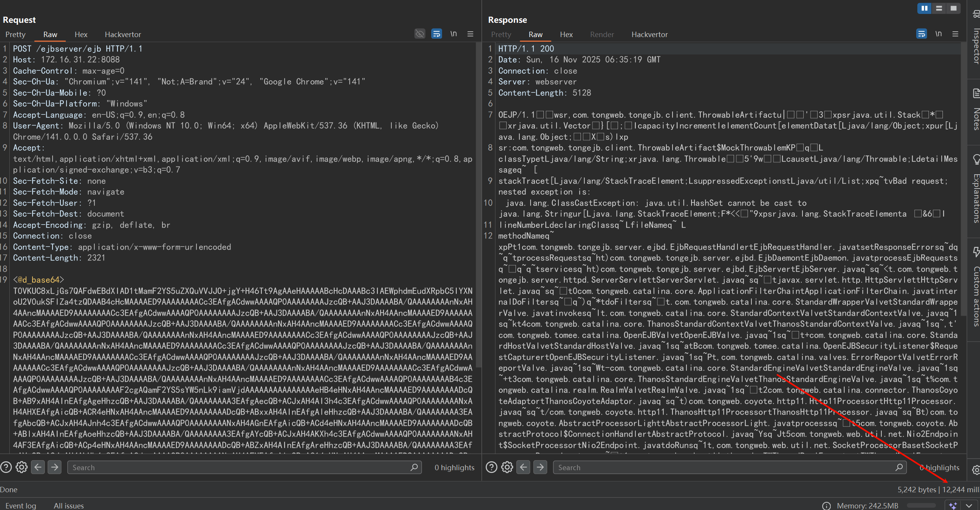Switch to side-by-side layout icon
Screen dimensions: 980x510
924,8
